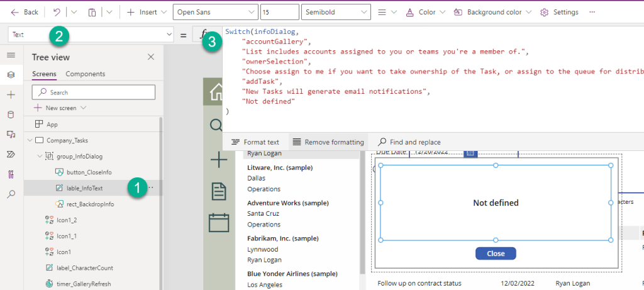This screenshot has width=644, height=290.
Task: Close the Tree view panel
Action: click(x=151, y=57)
